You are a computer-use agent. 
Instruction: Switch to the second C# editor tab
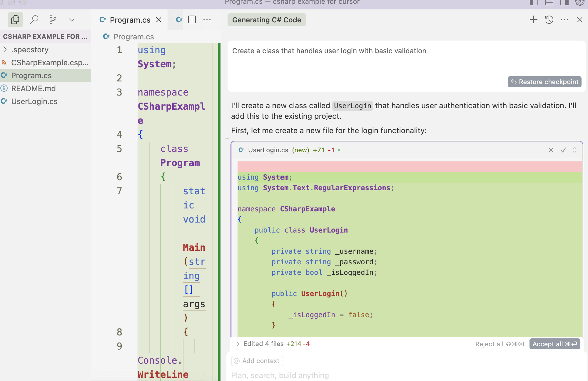pos(179,20)
